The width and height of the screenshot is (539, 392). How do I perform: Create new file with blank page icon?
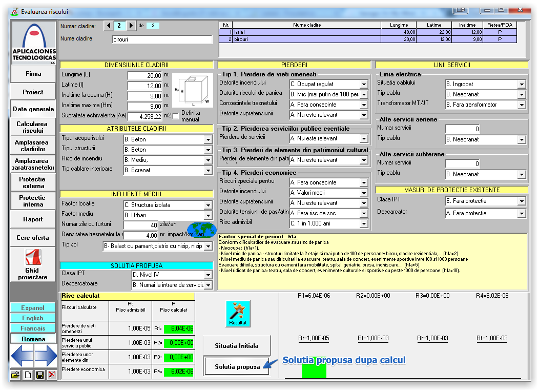(28, 375)
